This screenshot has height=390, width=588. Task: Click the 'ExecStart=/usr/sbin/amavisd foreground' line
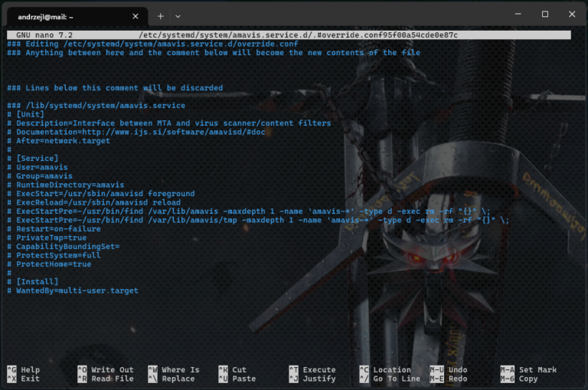click(101, 194)
